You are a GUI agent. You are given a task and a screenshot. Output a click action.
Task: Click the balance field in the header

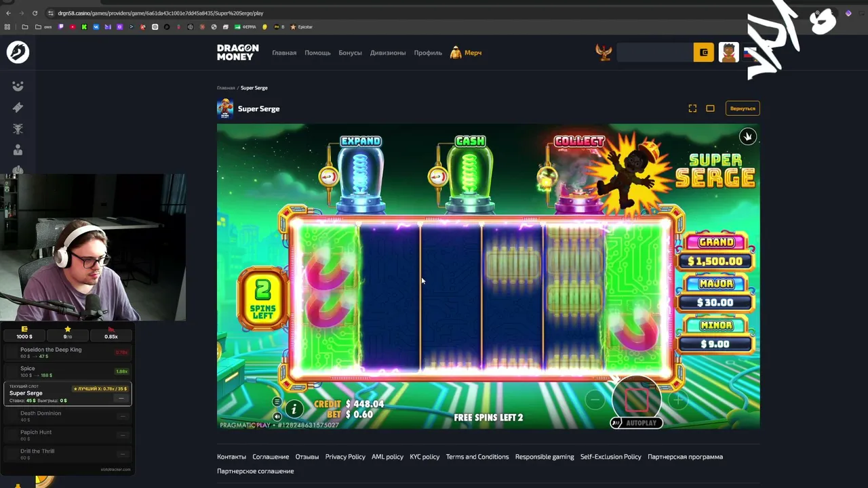coord(655,52)
